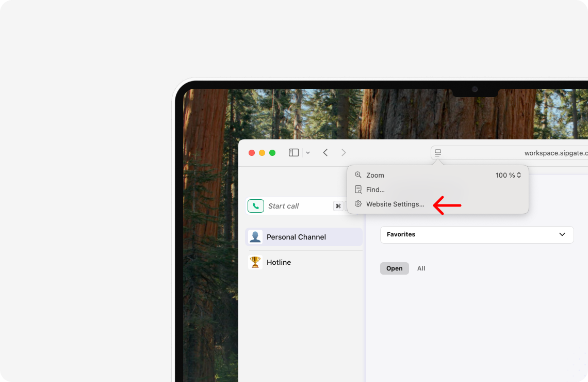Click the page menu icon in address bar

437,153
